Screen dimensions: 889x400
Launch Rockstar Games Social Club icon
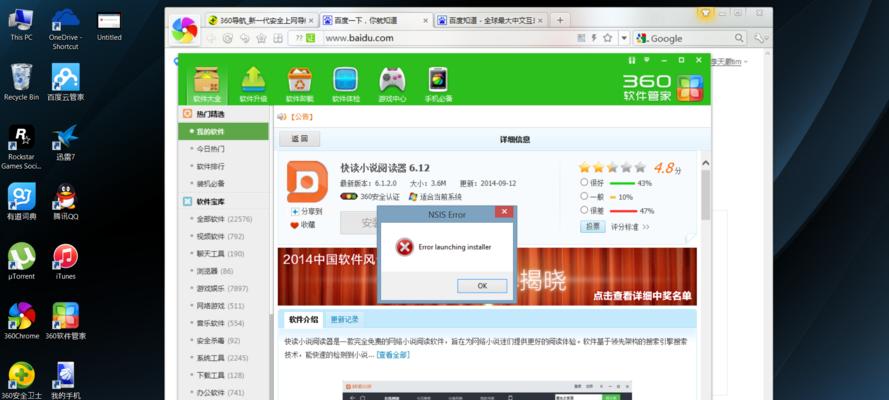22,147
